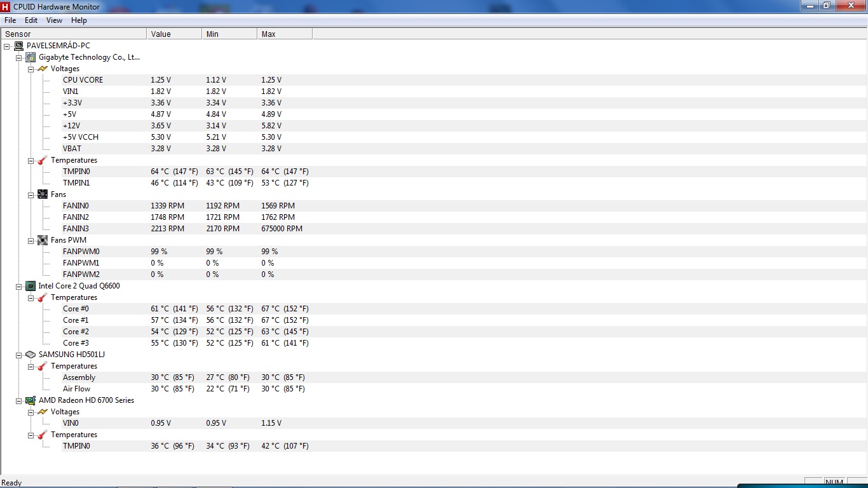The height and width of the screenshot is (488, 868).
Task: Click the Max column header
Action: click(285, 34)
